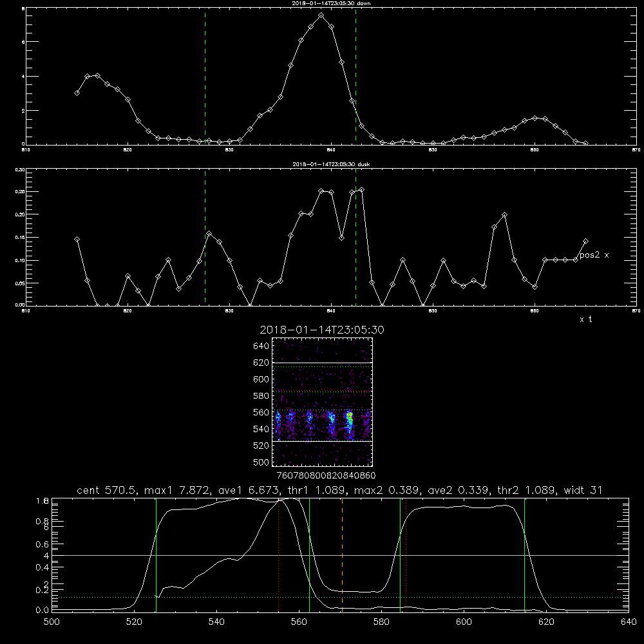Click the large '2018-01-14T23:05:30' heading above the spectrogram

pos(322,330)
